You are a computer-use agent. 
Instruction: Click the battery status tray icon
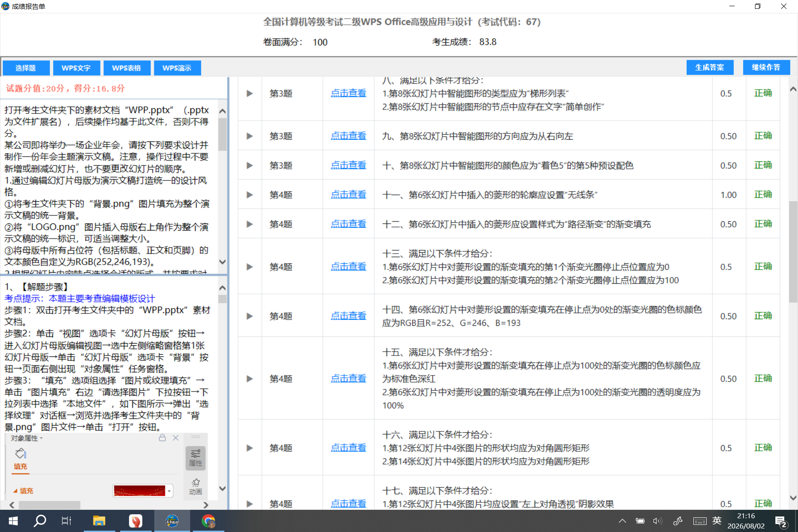pos(640,521)
